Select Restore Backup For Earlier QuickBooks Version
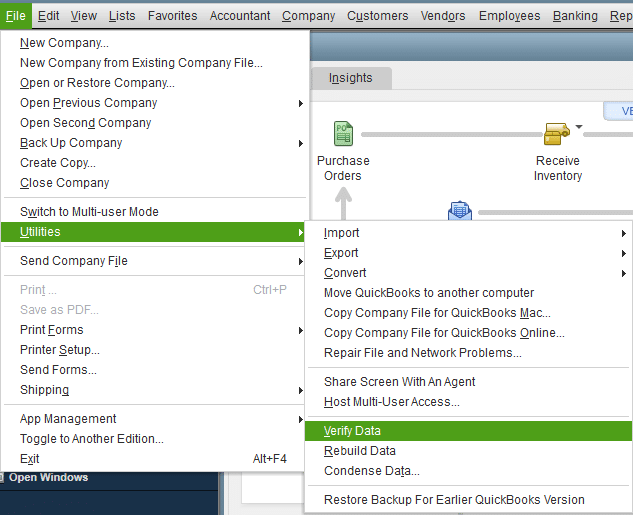 (x=454, y=500)
